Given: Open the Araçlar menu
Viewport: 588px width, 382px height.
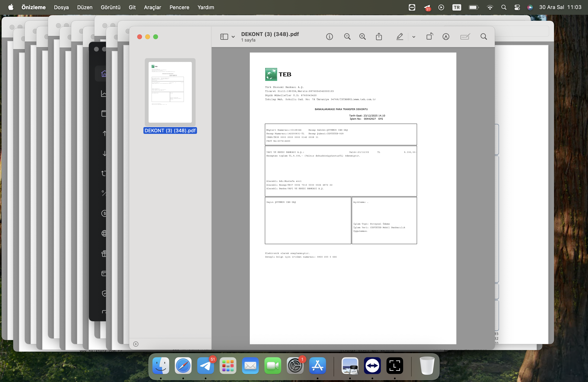Looking at the screenshot, I should pyautogui.click(x=152, y=7).
